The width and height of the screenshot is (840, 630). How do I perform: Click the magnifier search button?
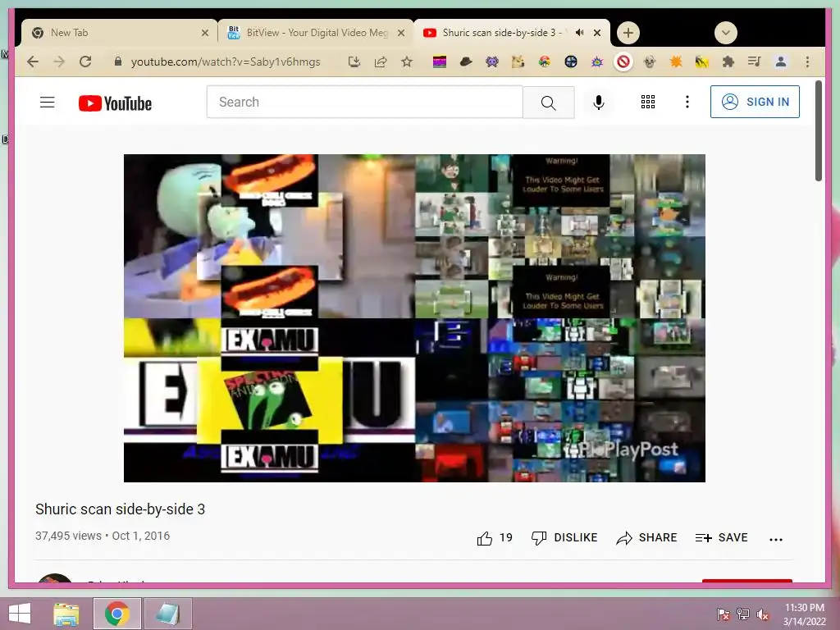[x=549, y=103]
